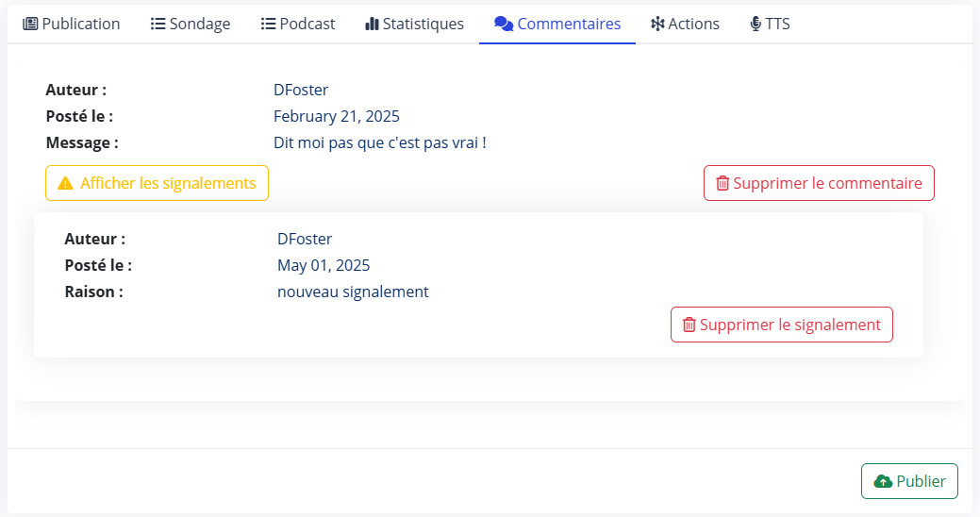Click the chat bubbles icon for Commentaires

[x=504, y=24]
